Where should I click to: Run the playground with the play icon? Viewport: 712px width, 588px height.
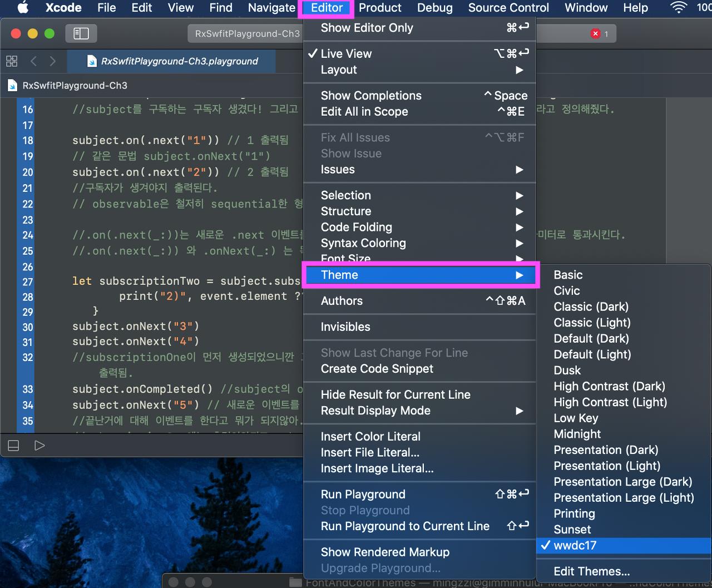(39, 446)
